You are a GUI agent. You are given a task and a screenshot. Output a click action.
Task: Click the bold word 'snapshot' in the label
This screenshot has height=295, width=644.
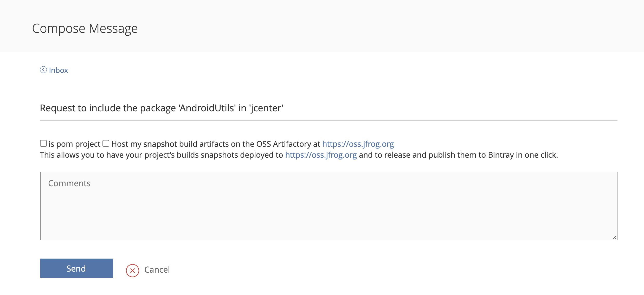(x=160, y=144)
